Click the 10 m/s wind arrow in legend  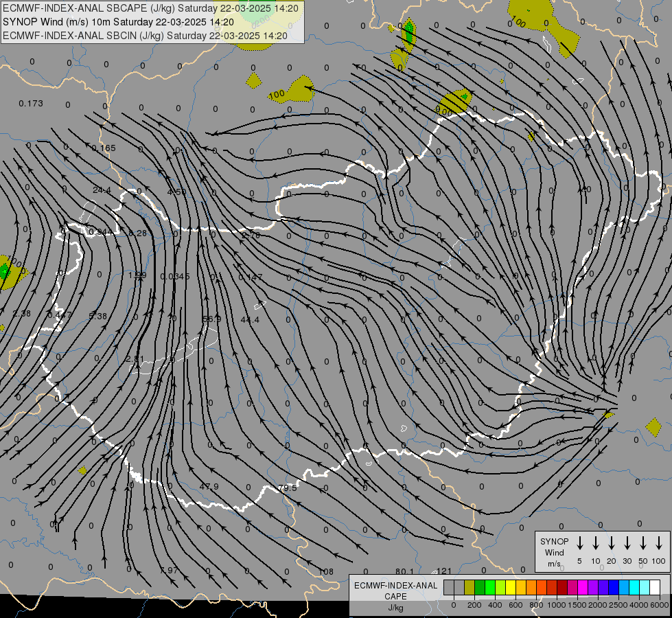pyautogui.click(x=596, y=543)
